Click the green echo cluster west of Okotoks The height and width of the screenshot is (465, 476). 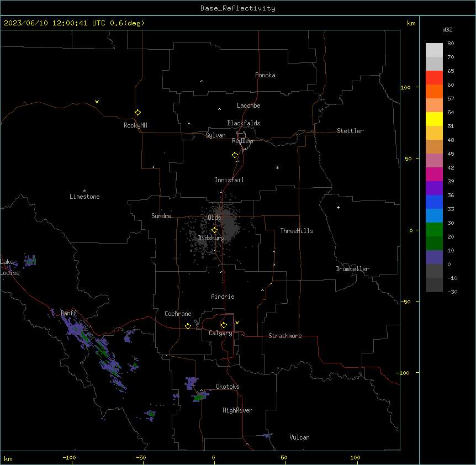tap(200, 396)
